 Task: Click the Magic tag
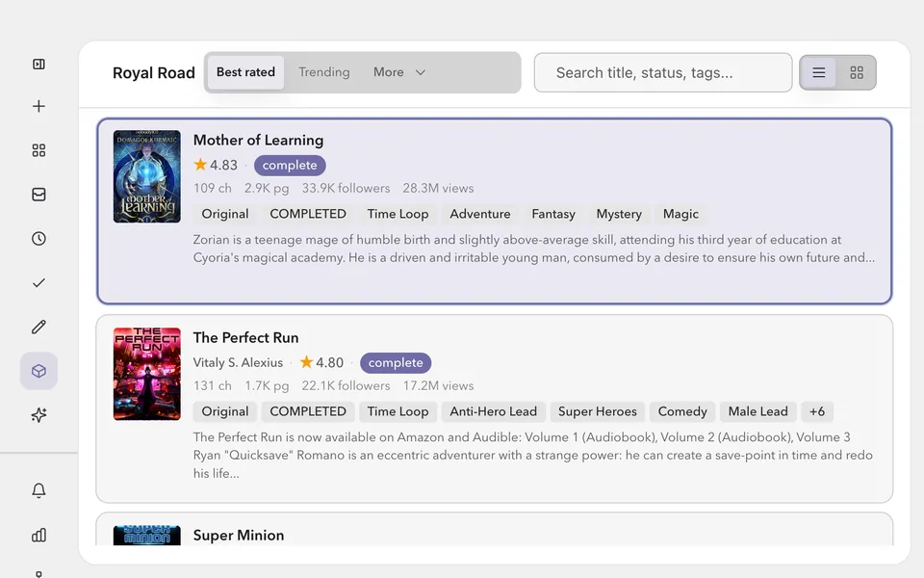(680, 214)
